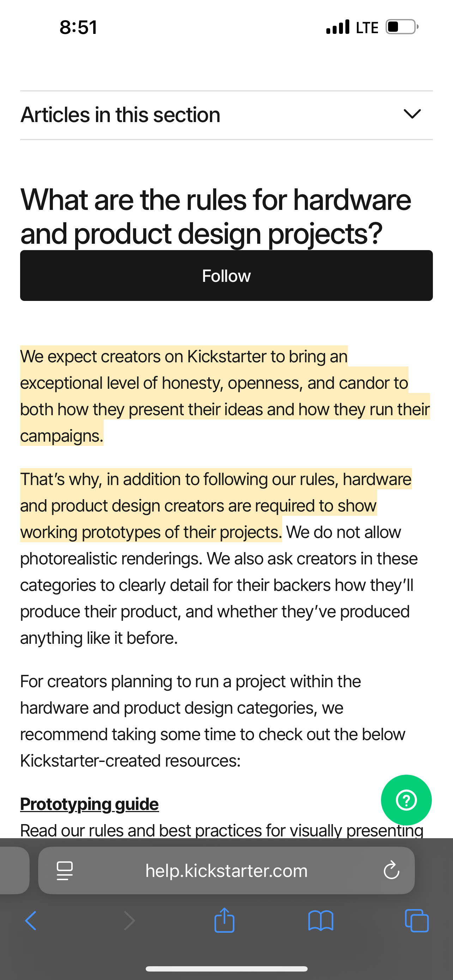Screen dimensions: 453x980
Task: Tap the page reader format icon
Action: coord(65,870)
